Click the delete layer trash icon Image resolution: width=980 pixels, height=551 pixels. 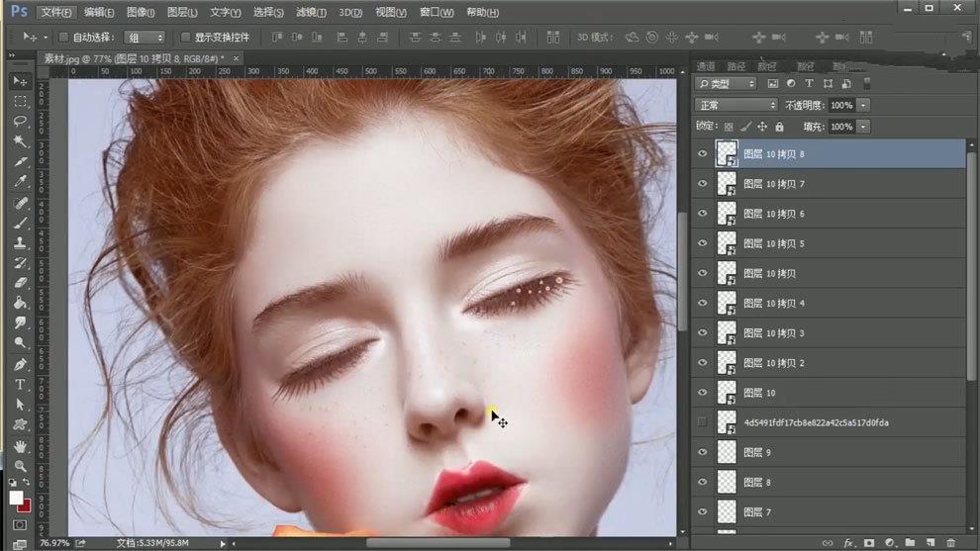pos(950,543)
